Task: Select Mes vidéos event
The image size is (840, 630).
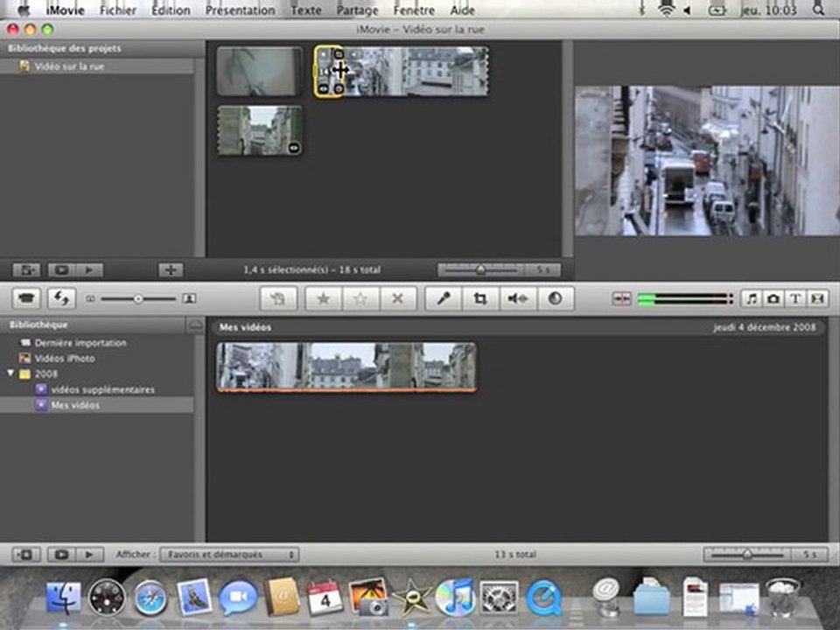Action: click(x=96, y=405)
